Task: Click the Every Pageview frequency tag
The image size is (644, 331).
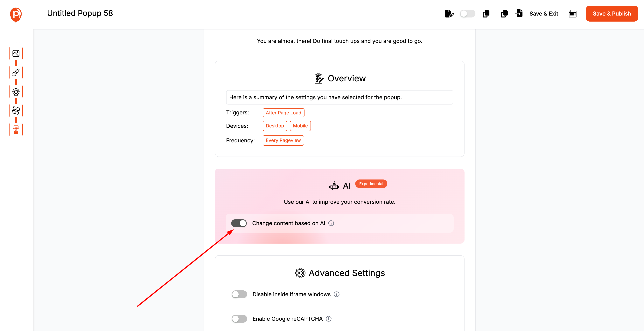Action: (x=283, y=140)
